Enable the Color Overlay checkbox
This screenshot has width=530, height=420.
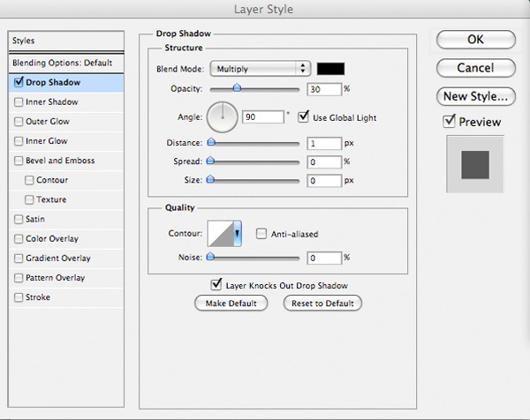[19, 239]
